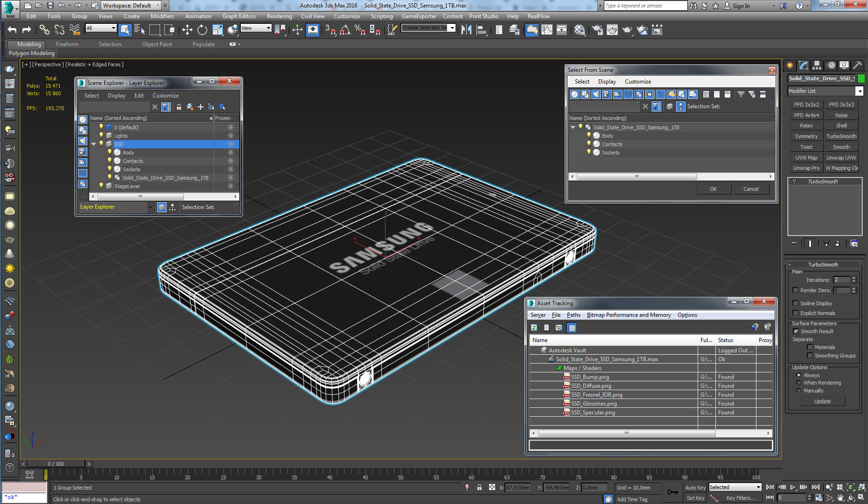Image resolution: width=868 pixels, height=504 pixels.
Task: Open Curve Editor from toolbar
Action: click(547, 30)
